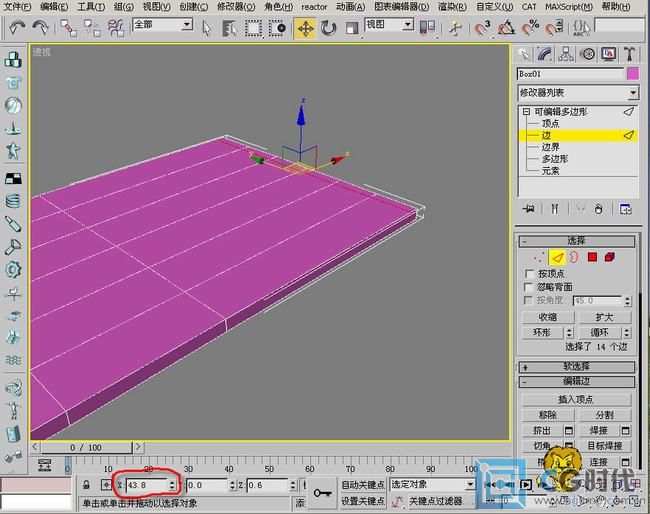Screen dimensions: 650x514
Task: Click the Box01 object color swatch
Action: [633, 74]
